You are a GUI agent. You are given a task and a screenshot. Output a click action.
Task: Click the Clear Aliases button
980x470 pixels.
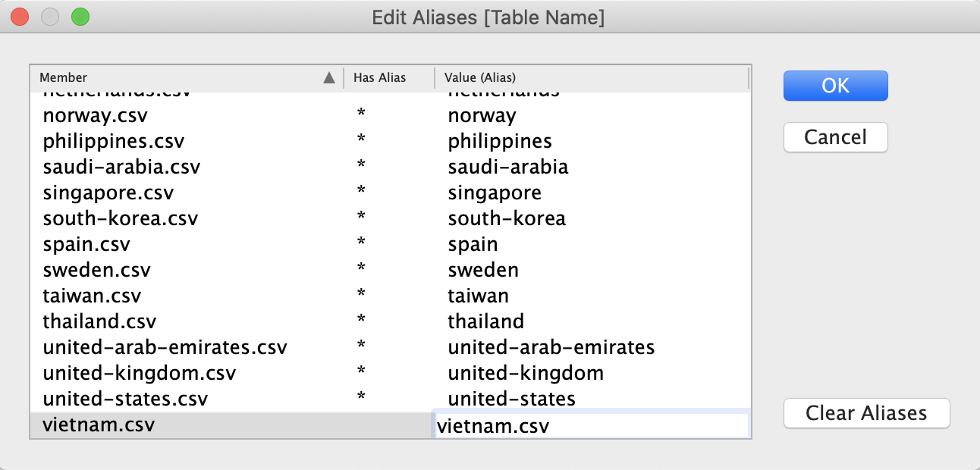coord(865,413)
